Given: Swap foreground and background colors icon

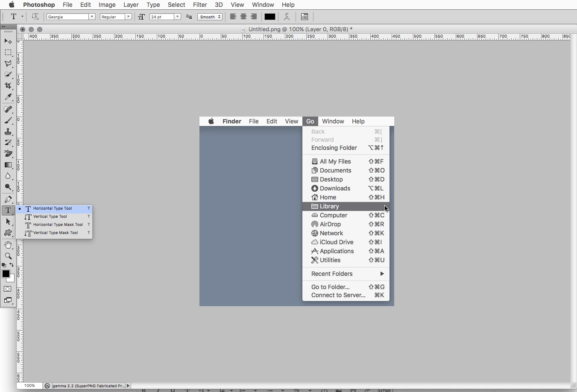Looking at the screenshot, I should click(12, 265).
